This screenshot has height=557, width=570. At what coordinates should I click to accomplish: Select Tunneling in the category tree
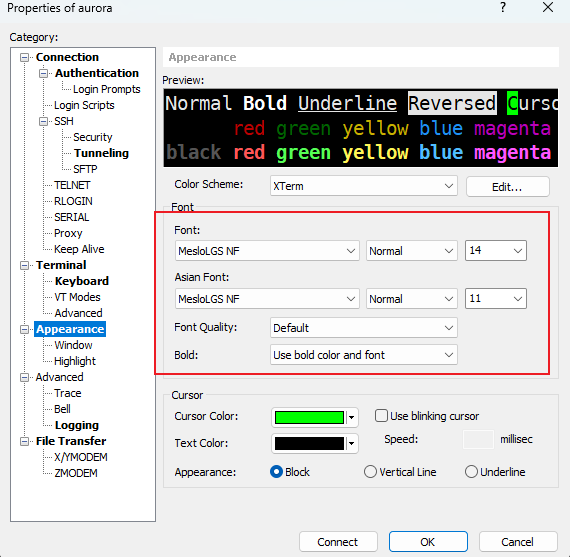pyautogui.click(x=101, y=153)
